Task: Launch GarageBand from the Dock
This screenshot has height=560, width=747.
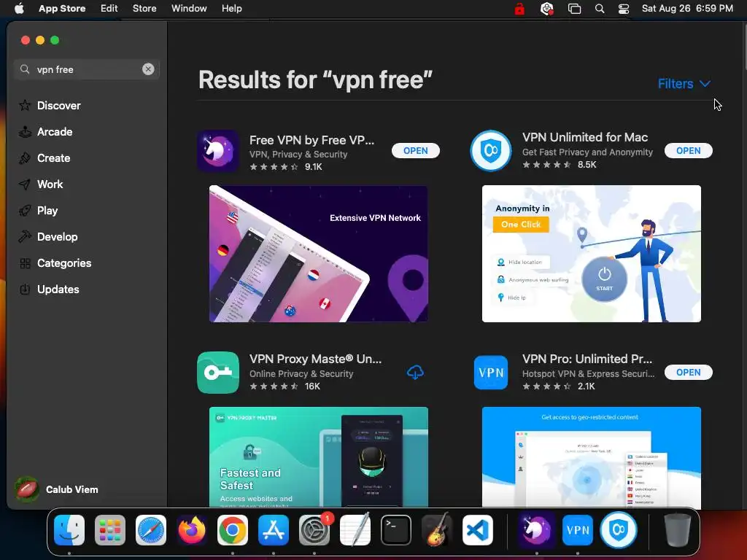Action: point(437,530)
